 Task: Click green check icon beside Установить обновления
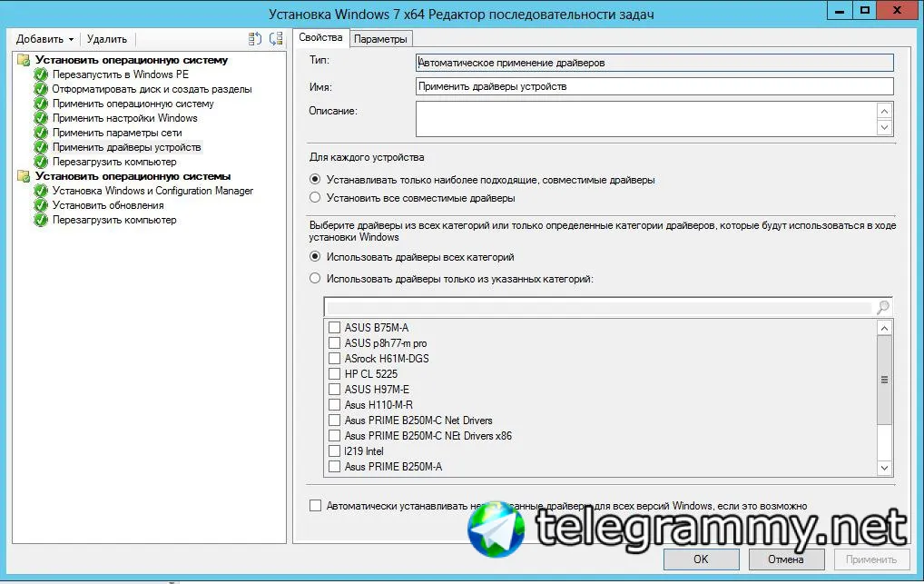(x=41, y=205)
